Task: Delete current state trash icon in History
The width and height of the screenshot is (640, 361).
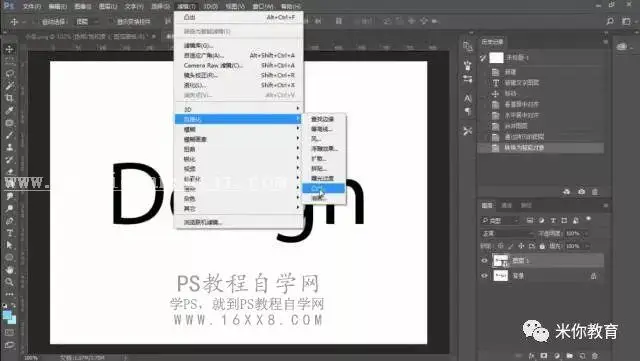Action: click(x=595, y=192)
